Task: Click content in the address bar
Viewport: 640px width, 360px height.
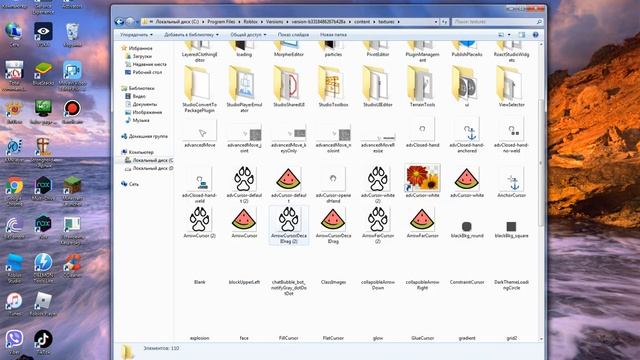Action: [x=362, y=22]
